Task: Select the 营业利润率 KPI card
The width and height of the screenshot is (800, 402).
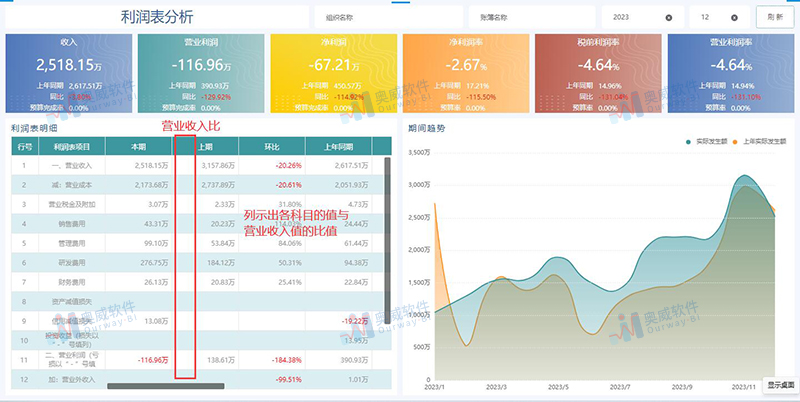Action: (x=731, y=73)
